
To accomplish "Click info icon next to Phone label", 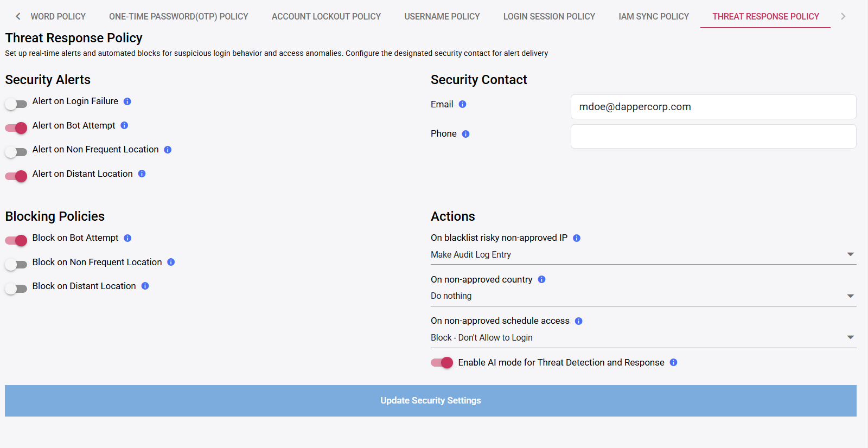I will (465, 134).
